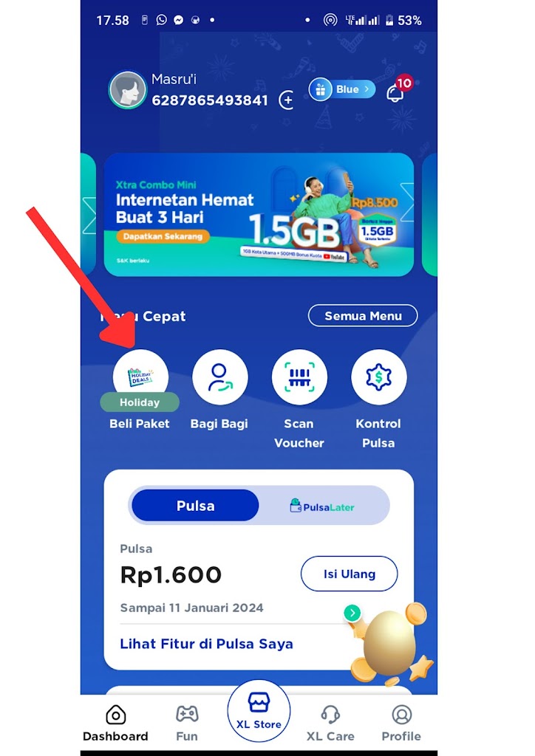This screenshot has height=756, width=535.
Task: Tap the Isi Ulang button
Action: [350, 574]
